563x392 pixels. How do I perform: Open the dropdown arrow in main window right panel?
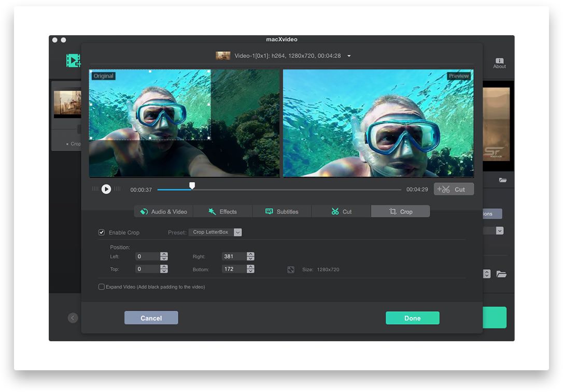[500, 230]
